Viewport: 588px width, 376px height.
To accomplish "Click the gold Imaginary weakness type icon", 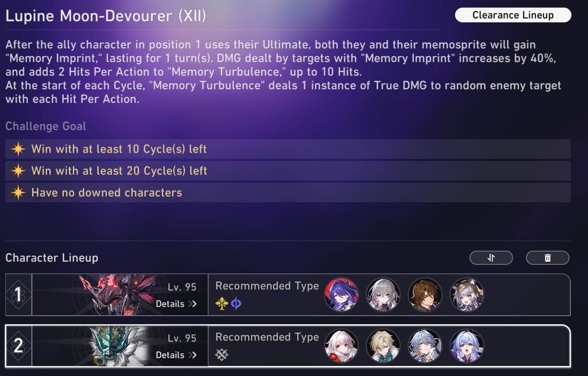I will 222,304.
